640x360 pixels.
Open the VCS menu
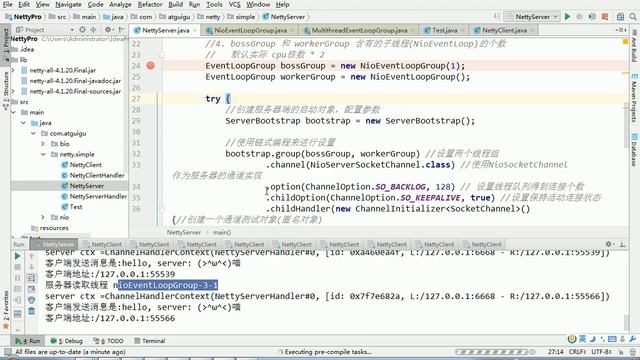(234, 4)
